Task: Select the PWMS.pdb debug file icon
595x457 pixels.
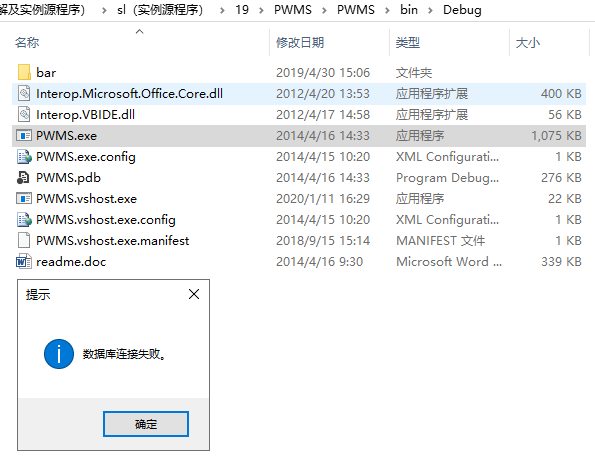Action: pyautogui.click(x=23, y=177)
